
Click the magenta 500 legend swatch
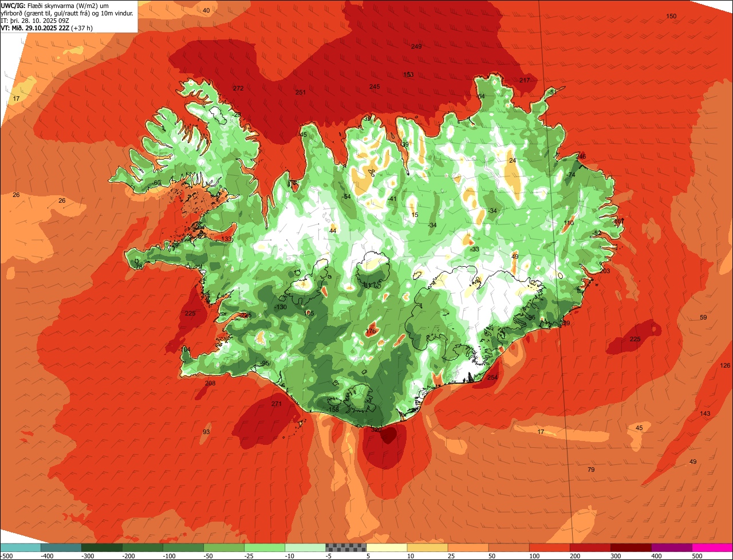pos(712,547)
